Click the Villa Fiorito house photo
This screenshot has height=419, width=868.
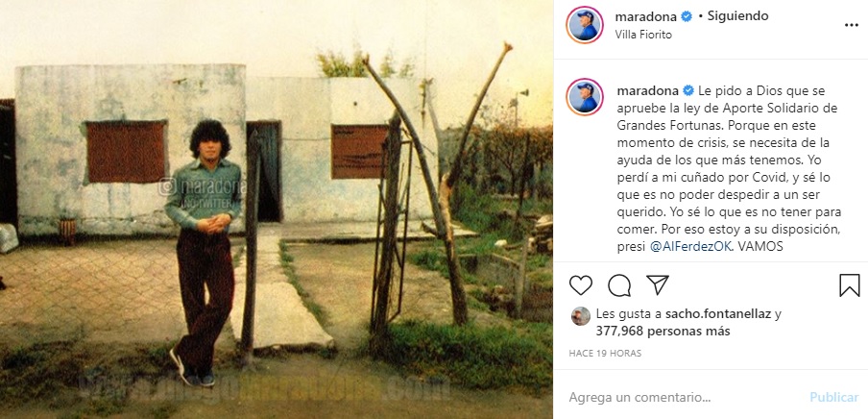pyautogui.click(x=277, y=209)
